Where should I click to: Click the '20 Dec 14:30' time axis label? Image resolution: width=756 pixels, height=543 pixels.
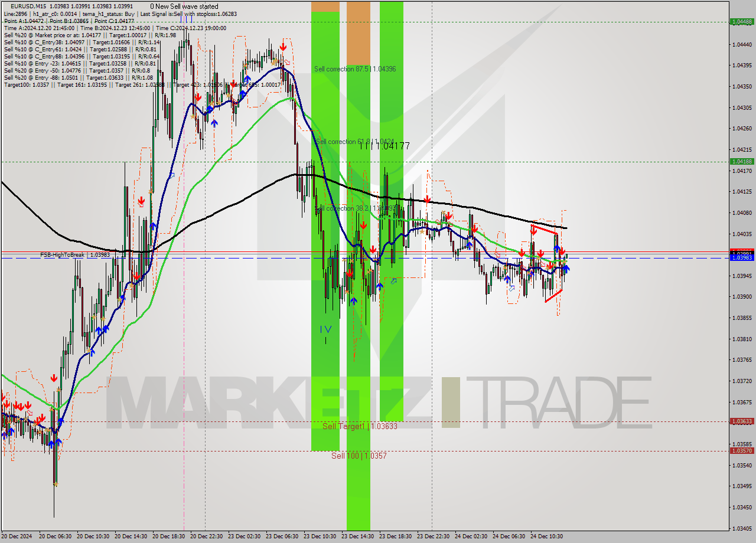coord(131,537)
